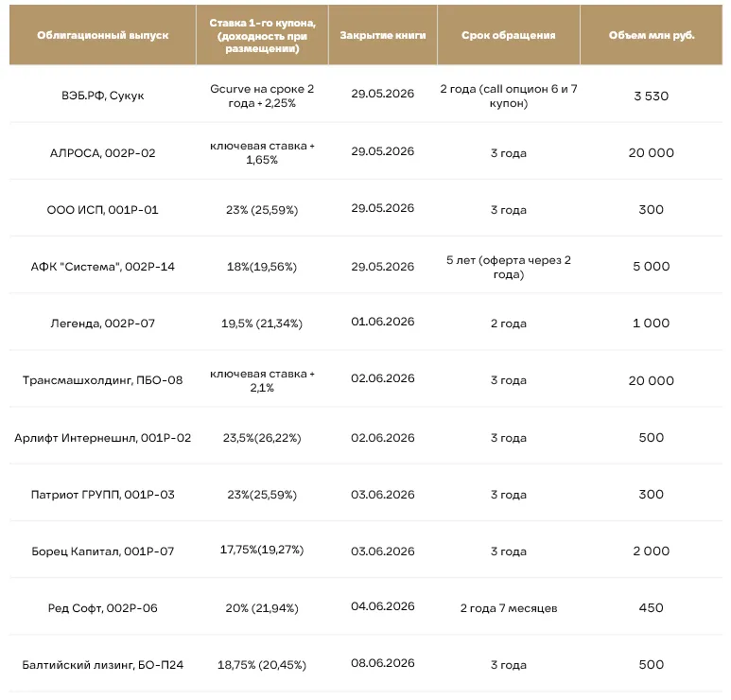Image resolution: width=731 pixels, height=700 pixels.
Task: Click the 'Облигационный выпуск' column header
Action: (x=102, y=35)
